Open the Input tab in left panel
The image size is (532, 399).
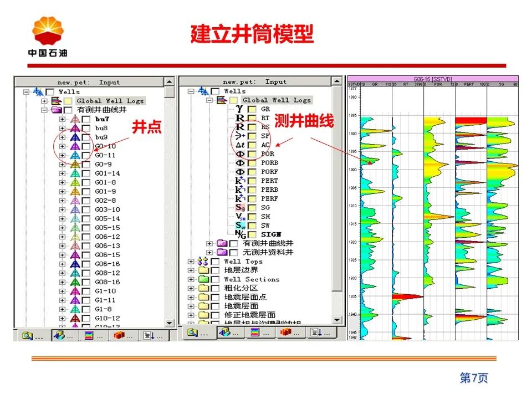click(33, 336)
